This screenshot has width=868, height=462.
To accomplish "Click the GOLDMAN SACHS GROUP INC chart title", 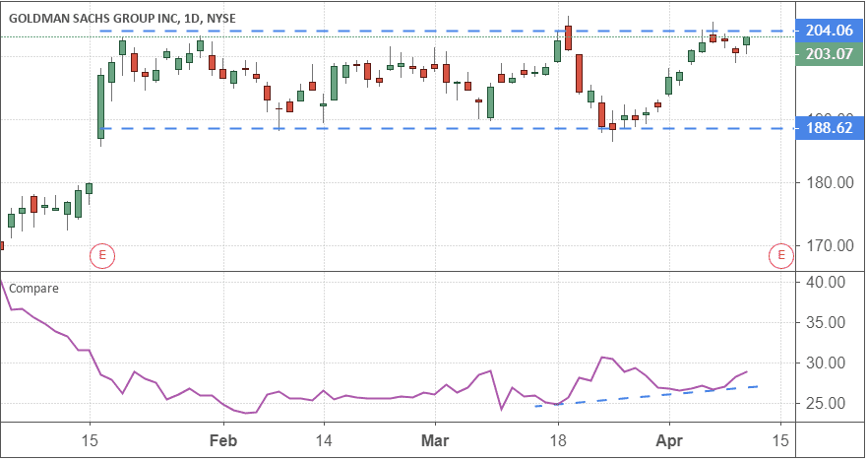I will (122, 19).
